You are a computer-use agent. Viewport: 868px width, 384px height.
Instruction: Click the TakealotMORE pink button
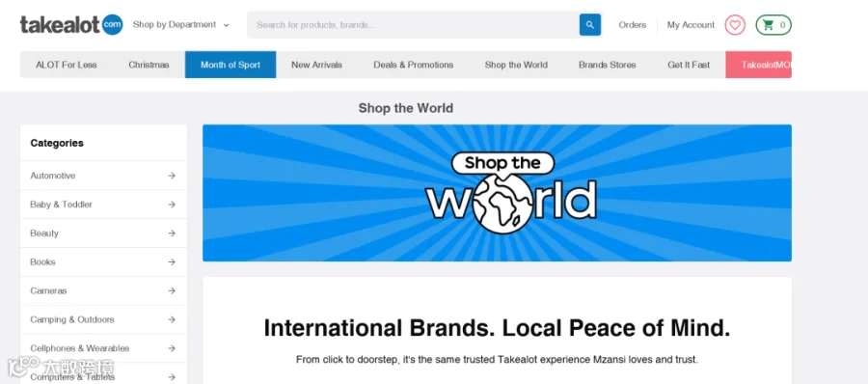coord(758,65)
